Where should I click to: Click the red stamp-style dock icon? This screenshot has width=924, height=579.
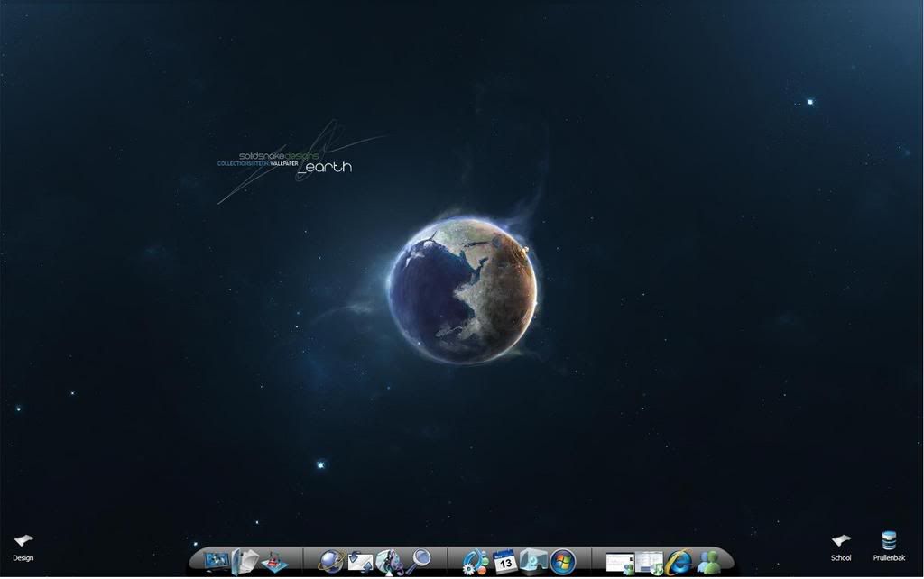pyautogui.click(x=274, y=562)
